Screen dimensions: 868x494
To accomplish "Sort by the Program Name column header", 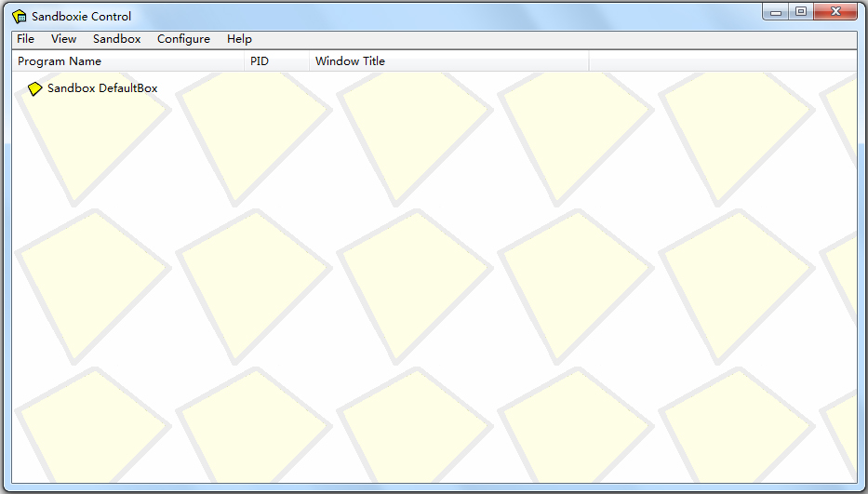I will [x=127, y=61].
